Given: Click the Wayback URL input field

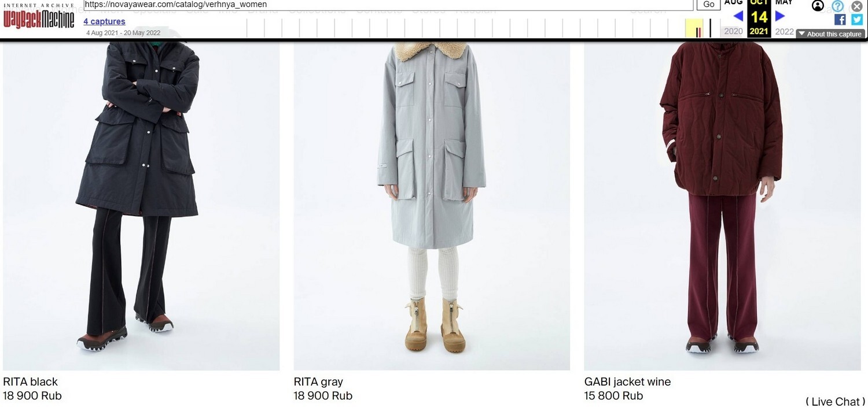Looking at the screenshot, I should coord(388,5).
